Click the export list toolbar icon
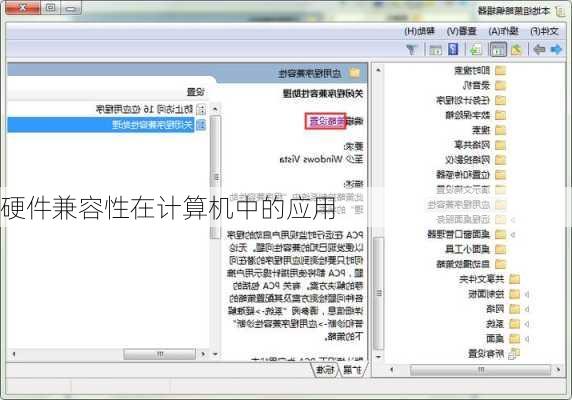This screenshot has height=400, width=572. [475, 50]
